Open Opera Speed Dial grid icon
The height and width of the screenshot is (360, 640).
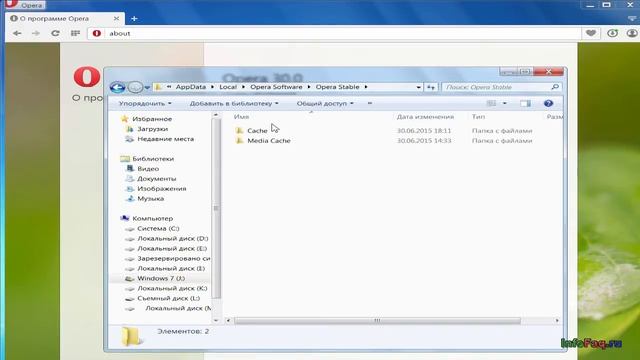(x=76, y=33)
